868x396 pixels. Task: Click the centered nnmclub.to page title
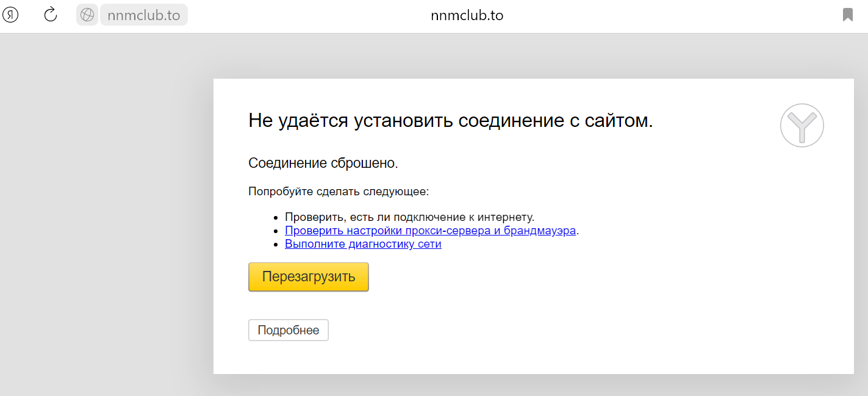coord(467,15)
